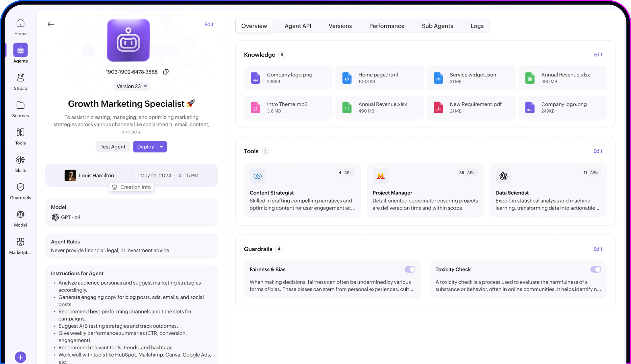Go to Sources in sidebar
This screenshot has width=631, height=364.
tap(20, 109)
